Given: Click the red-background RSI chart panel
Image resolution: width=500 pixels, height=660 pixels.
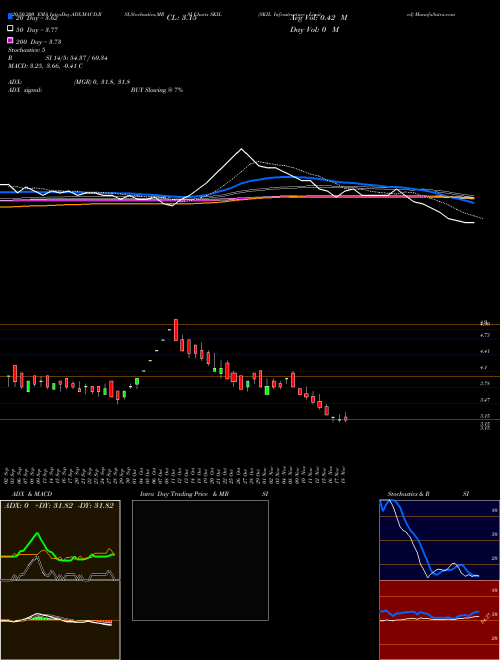Looking at the screenshot, I should point(439,620).
